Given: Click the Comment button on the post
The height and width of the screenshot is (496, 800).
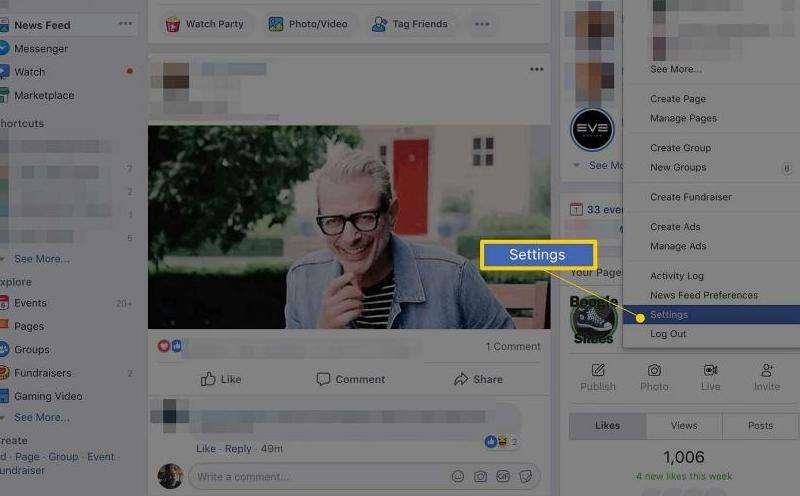Looking at the screenshot, I should click(350, 379).
